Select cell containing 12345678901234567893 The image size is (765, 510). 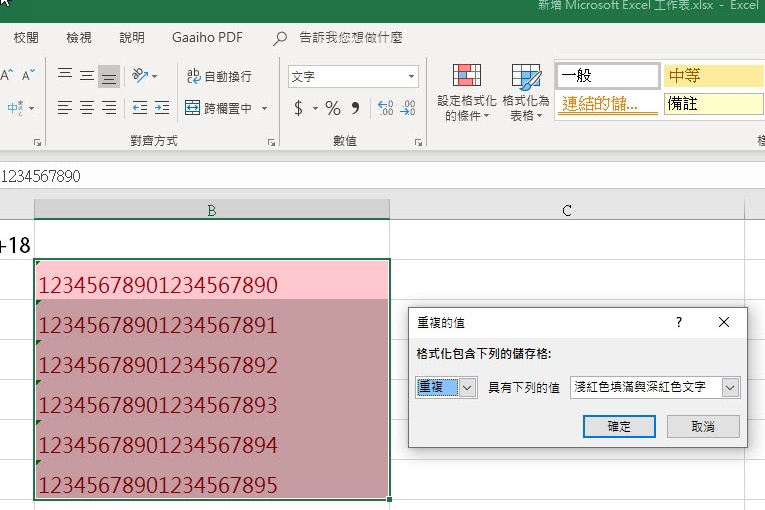(212, 400)
